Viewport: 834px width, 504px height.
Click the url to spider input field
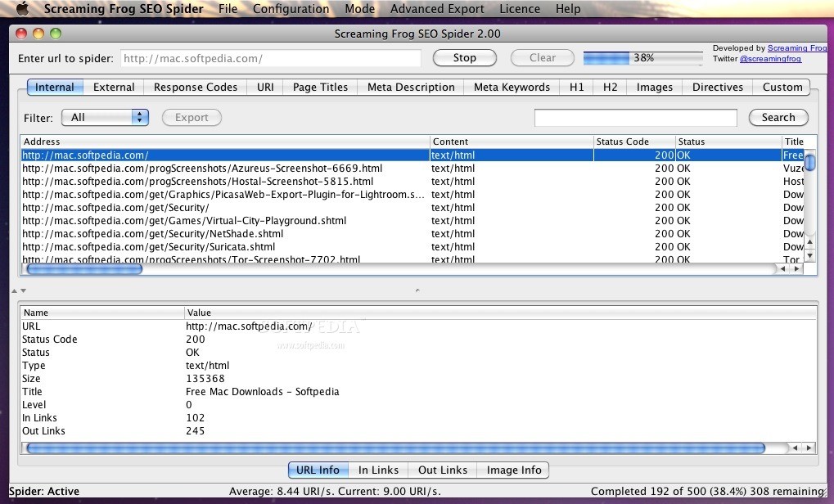coord(271,58)
